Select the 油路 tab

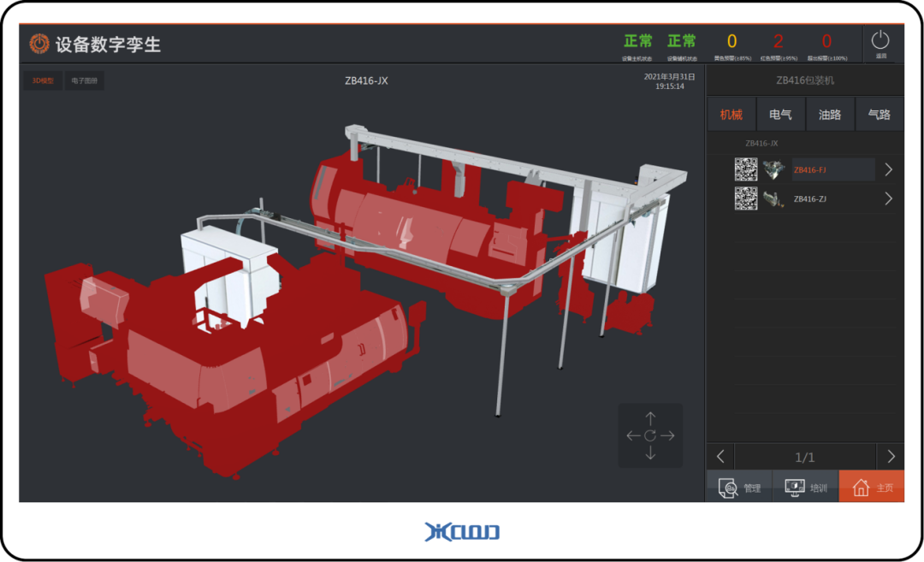pyautogui.click(x=830, y=115)
